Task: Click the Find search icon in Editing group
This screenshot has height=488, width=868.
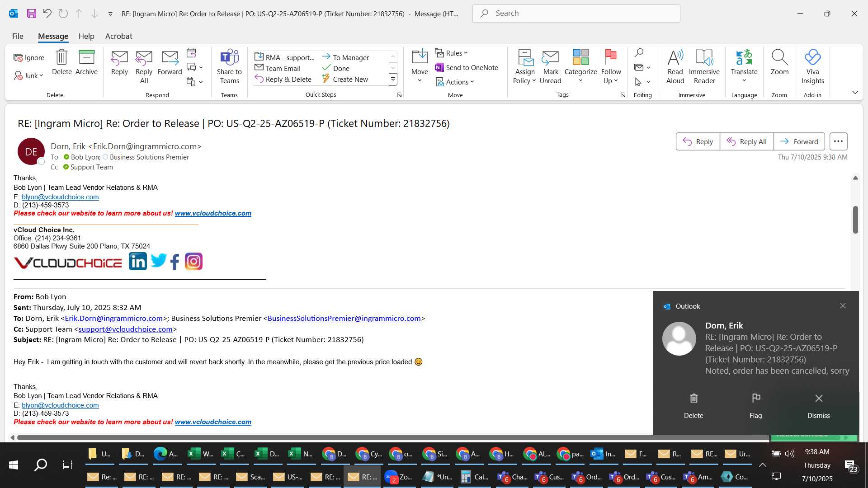Action: point(639,53)
